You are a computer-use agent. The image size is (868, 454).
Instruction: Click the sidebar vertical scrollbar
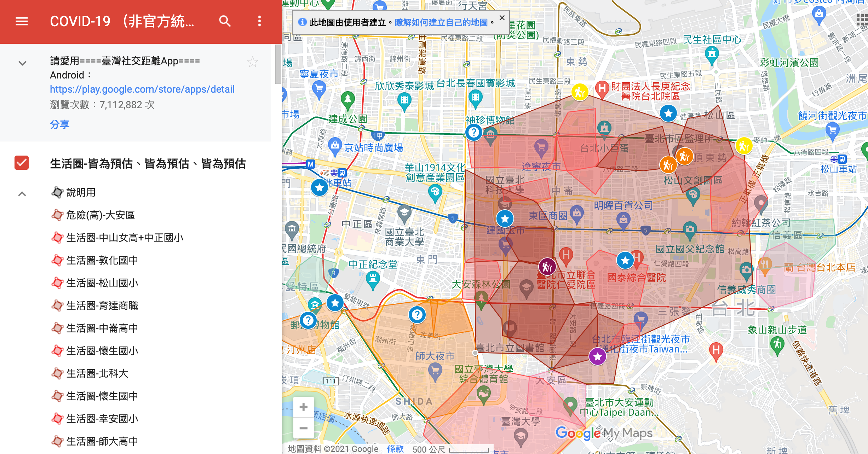[278, 64]
